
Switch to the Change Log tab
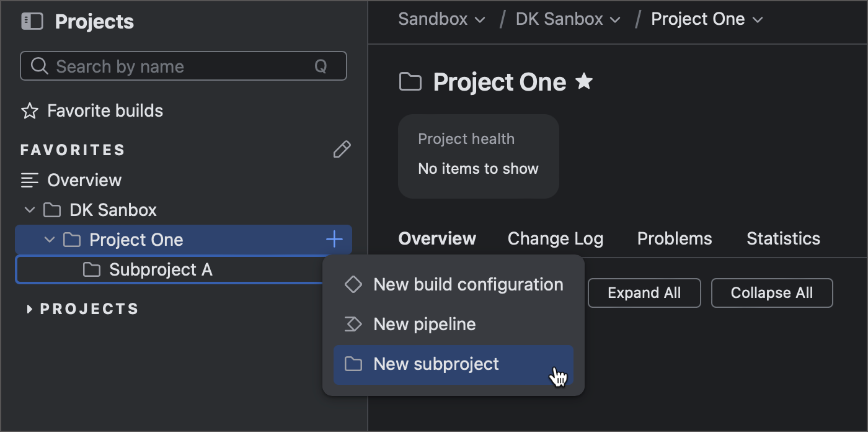(x=555, y=238)
